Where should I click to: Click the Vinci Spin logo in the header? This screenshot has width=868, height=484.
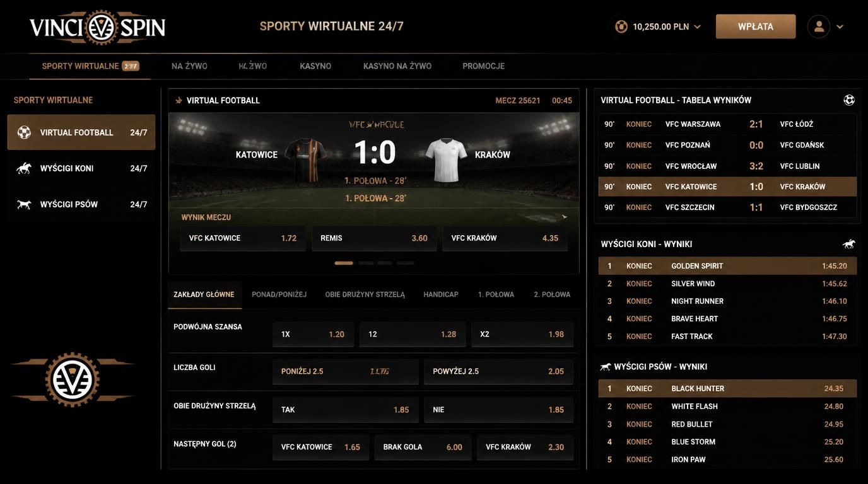coord(97,27)
